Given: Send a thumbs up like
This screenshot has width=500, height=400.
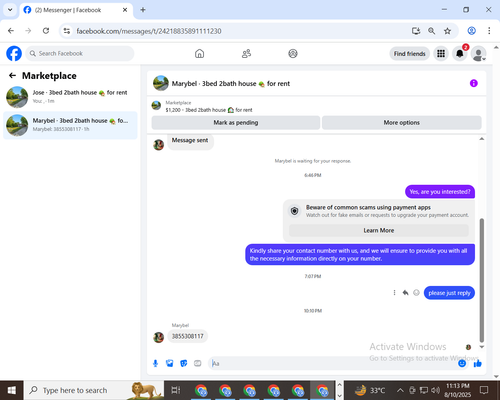Looking at the screenshot, I should [478, 363].
